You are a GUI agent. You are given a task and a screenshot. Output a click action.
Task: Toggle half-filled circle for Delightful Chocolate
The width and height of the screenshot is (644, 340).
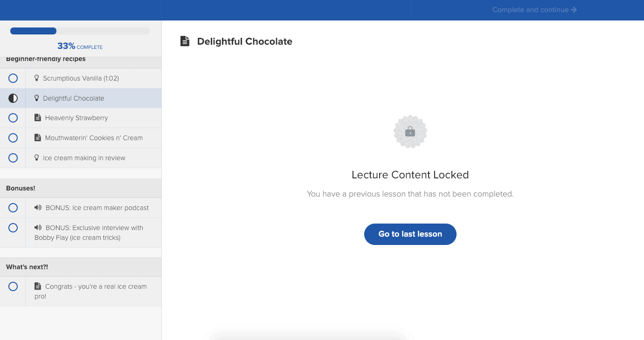(x=13, y=98)
